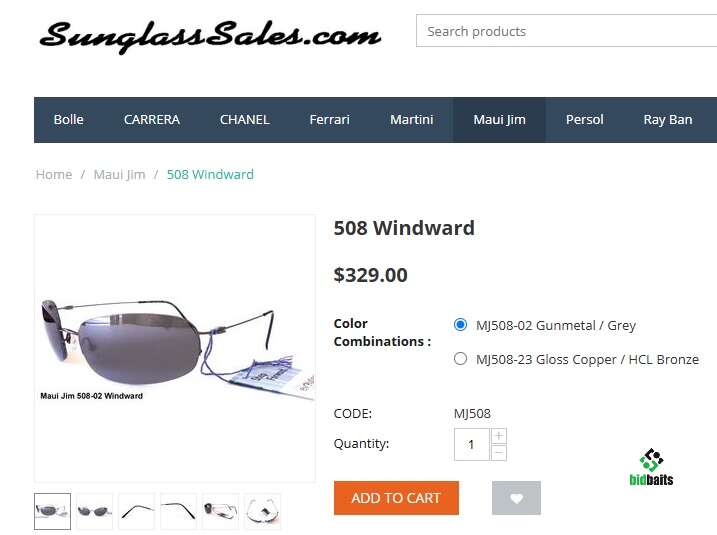717x535 pixels.
Task: Go to the CHANEL category
Action: point(245,120)
